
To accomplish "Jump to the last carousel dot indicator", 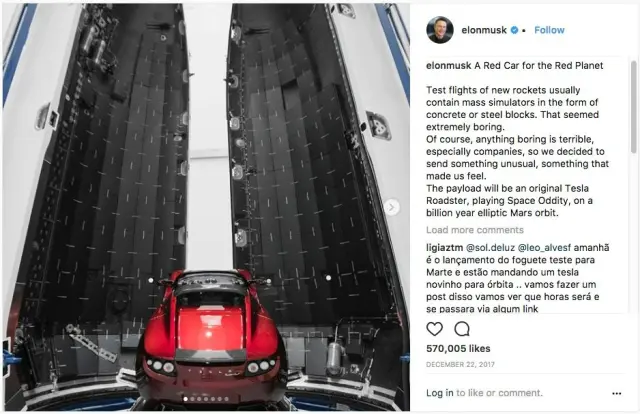I will coord(227,399).
